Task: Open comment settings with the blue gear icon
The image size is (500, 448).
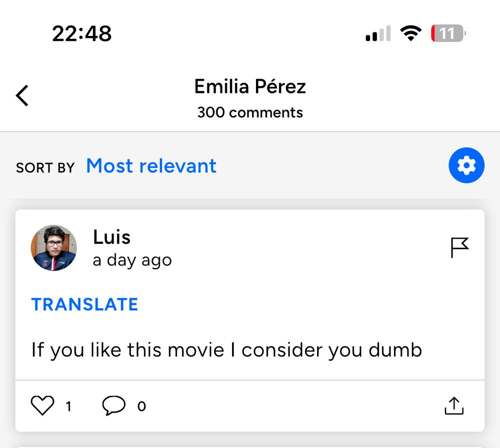Action: pyautogui.click(x=466, y=165)
